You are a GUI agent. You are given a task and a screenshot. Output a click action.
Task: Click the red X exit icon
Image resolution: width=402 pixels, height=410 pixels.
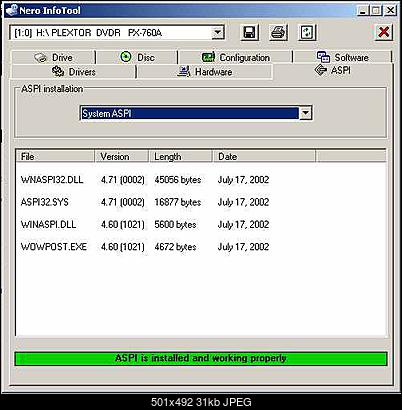384,32
